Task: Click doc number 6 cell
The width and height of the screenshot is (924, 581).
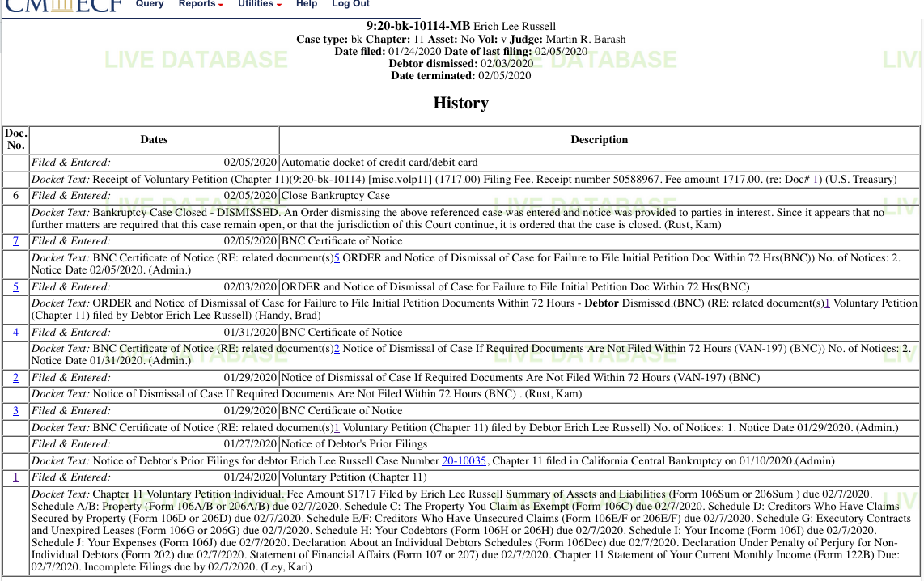Action: 16,196
